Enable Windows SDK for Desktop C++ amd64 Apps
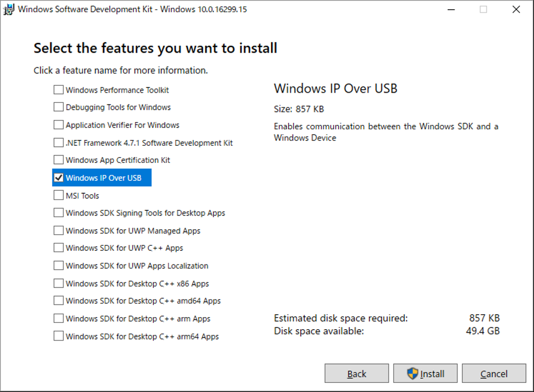This screenshot has height=392, width=534. pyautogui.click(x=58, y=301)
